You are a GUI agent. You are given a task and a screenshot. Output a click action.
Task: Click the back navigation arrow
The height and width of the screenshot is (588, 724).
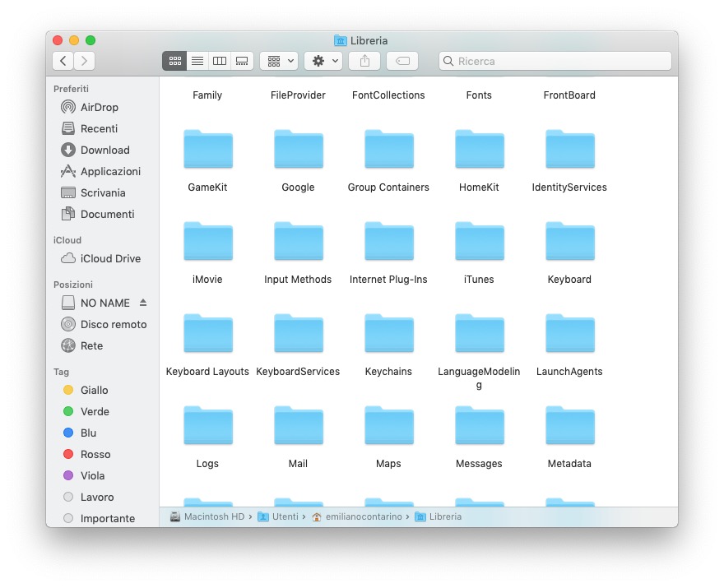(x=63, y=60)
